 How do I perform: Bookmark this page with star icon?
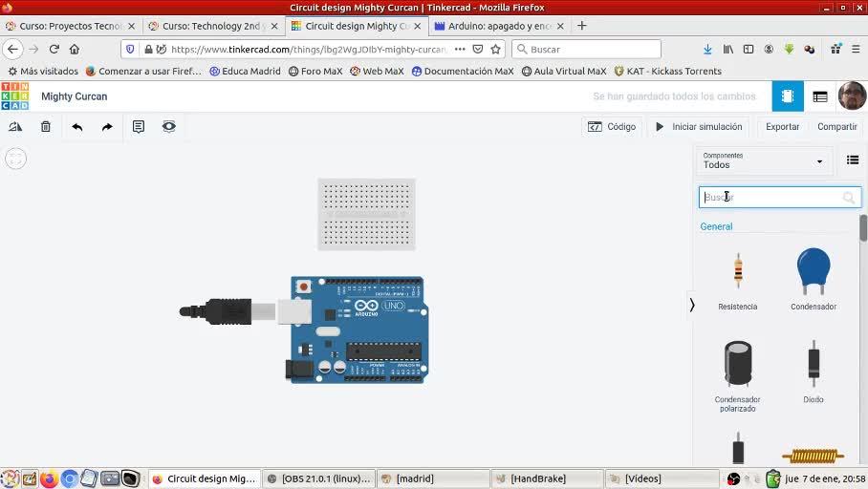tap(495, 50)
